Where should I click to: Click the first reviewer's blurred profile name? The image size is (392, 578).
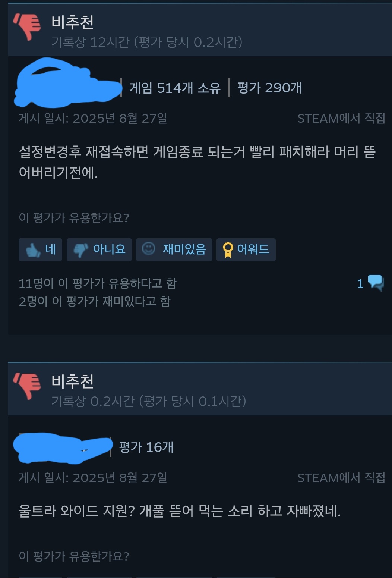point(68,82)
